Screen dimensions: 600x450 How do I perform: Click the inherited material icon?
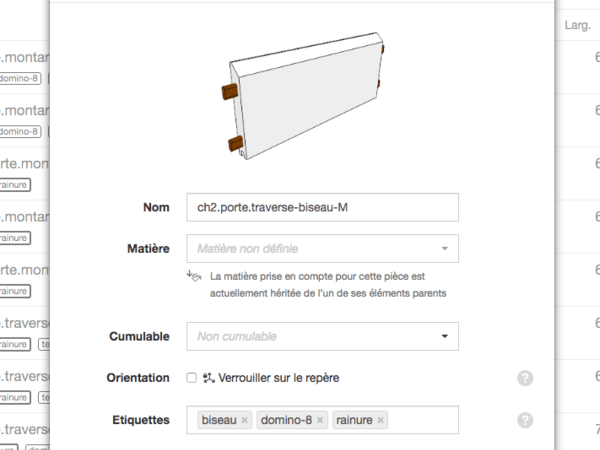click(194, 274)
